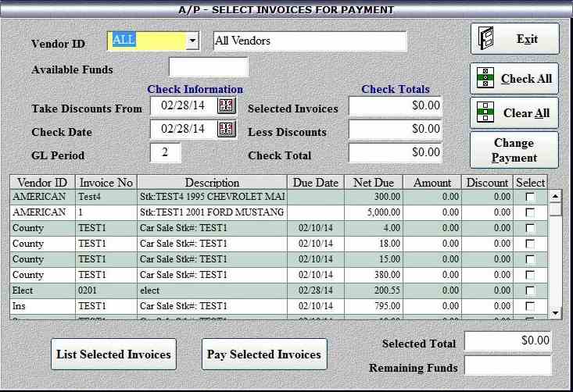Click the Check Date 02/28/14 field
573x392 pixels.
(183, 129)
